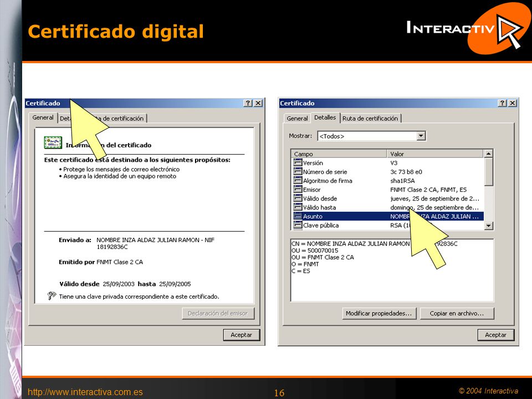Click the help button in the left Certificado window
Viewport: 532px width, 399px height.
(x=248, y=103)
